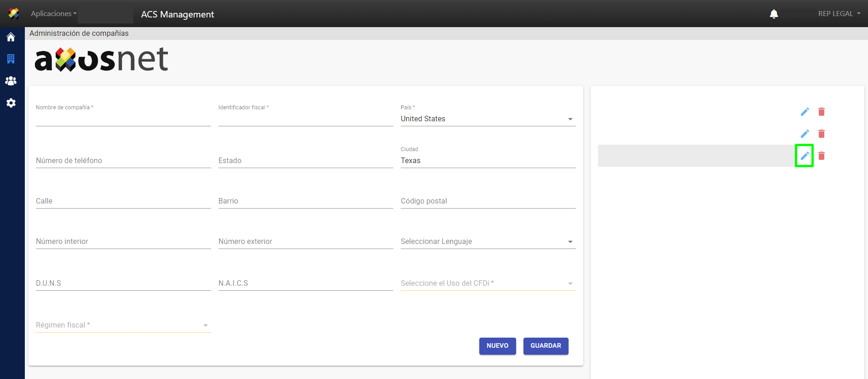The width and height of the screenshot is (868, 379).
Task: Open the País dropdown showing United States
Action: pos(488,119)
